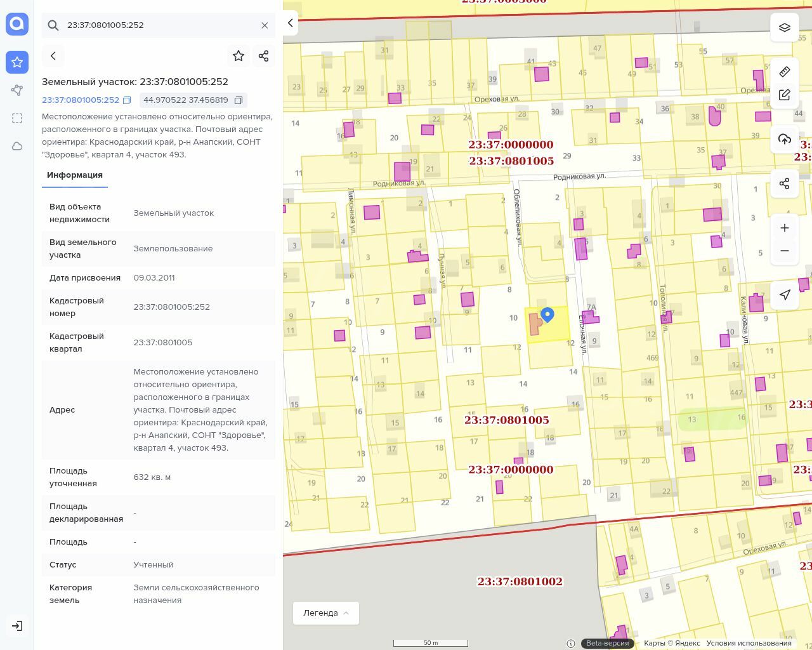
Task: Collapse the left information panel
Action: (x=291, y=23)
